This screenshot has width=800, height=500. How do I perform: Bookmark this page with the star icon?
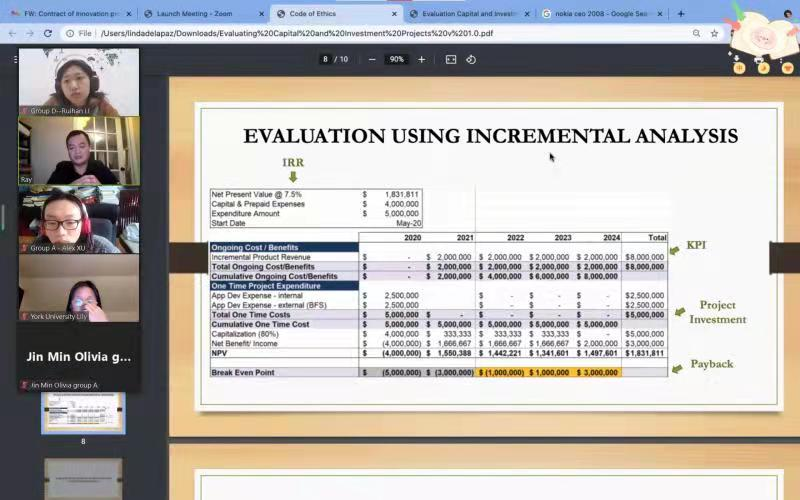[x=714, y=33]
